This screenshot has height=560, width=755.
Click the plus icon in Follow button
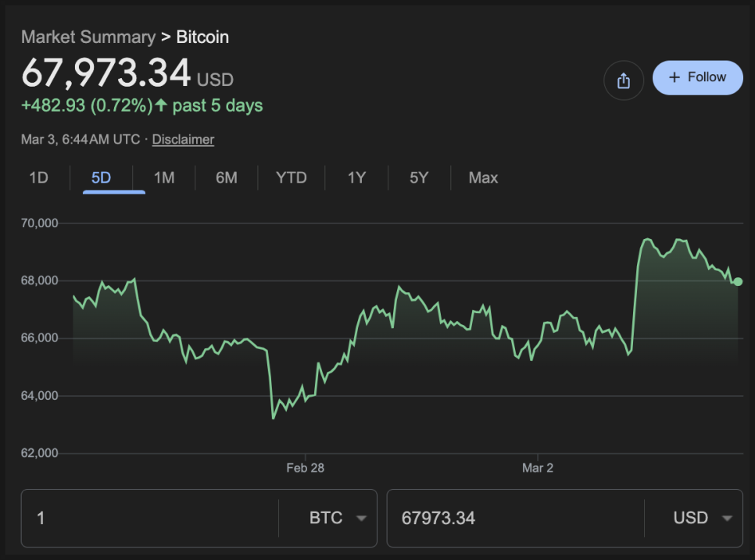(675, 77)
